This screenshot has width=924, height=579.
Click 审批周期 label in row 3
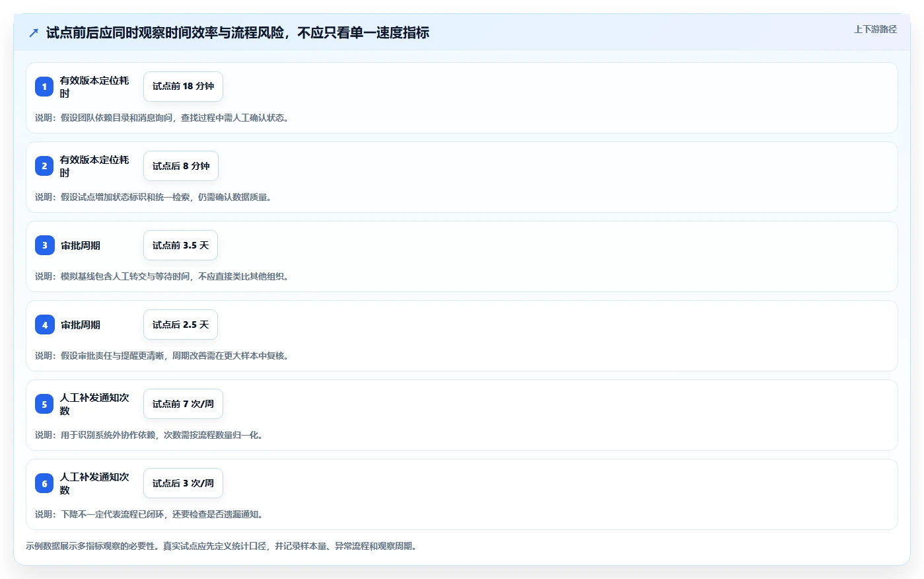(x=81, y=245)
